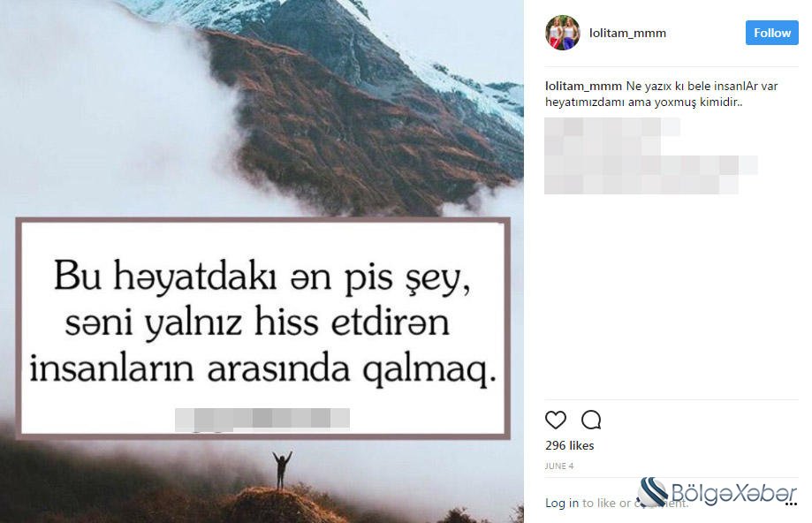Open lolitam_mmm username in the post header
Viewport: 812px width, 523px height.
point(627,34)
